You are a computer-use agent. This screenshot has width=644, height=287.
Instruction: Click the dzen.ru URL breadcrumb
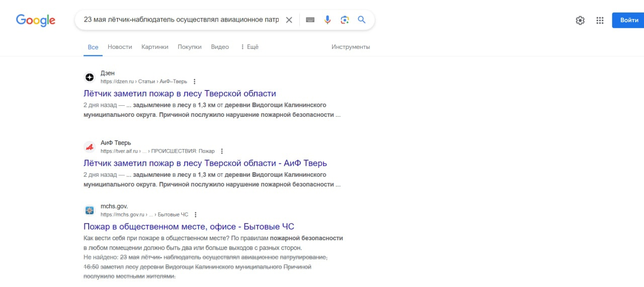[143, 82]
